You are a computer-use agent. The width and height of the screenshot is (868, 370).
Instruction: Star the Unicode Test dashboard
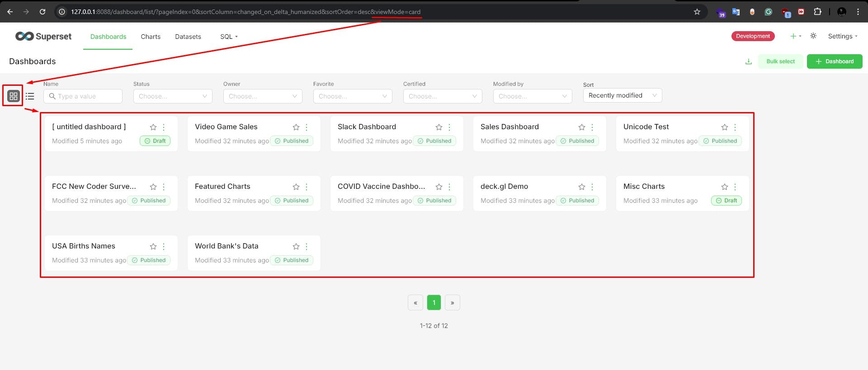click(x=725, y=127)
